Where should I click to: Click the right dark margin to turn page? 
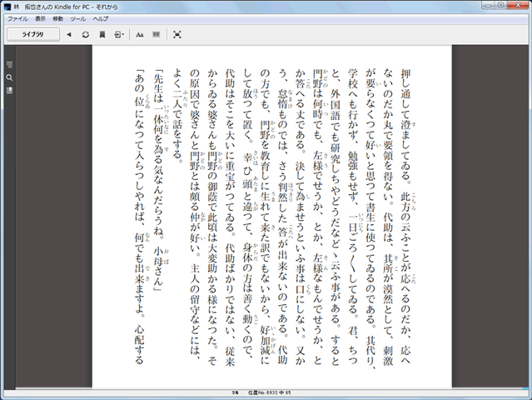click(490, 216)
